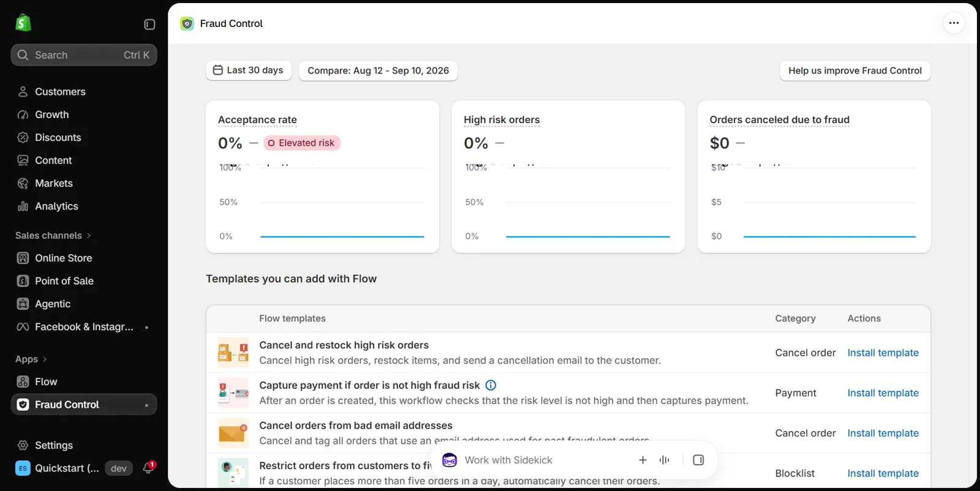Click the pin dot next to Facebook & Instagram

click(146, 327)
